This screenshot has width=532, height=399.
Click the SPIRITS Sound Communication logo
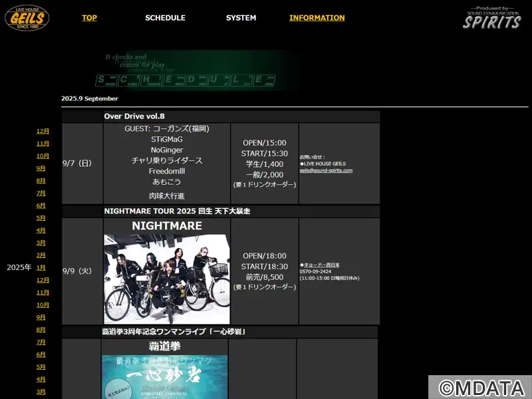click(x=491, y=18)
